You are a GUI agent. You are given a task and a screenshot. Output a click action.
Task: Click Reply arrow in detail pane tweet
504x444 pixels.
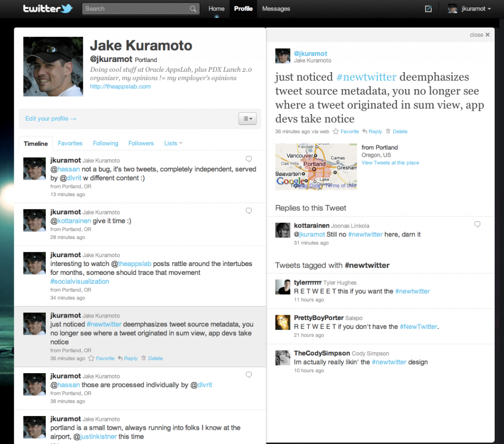pos(365,131)
